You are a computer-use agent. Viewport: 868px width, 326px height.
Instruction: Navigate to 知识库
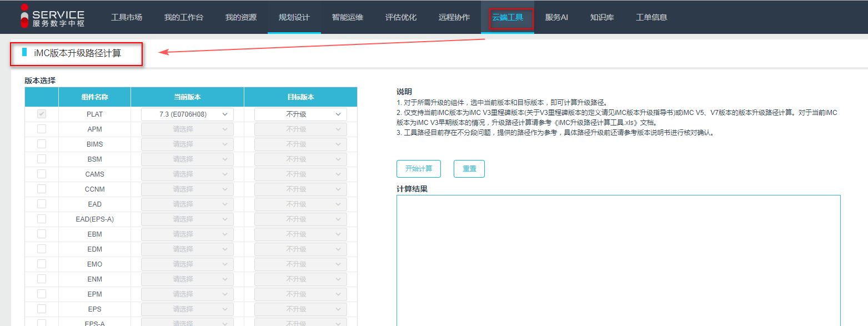pyautogui.click(x=602, y=17)
